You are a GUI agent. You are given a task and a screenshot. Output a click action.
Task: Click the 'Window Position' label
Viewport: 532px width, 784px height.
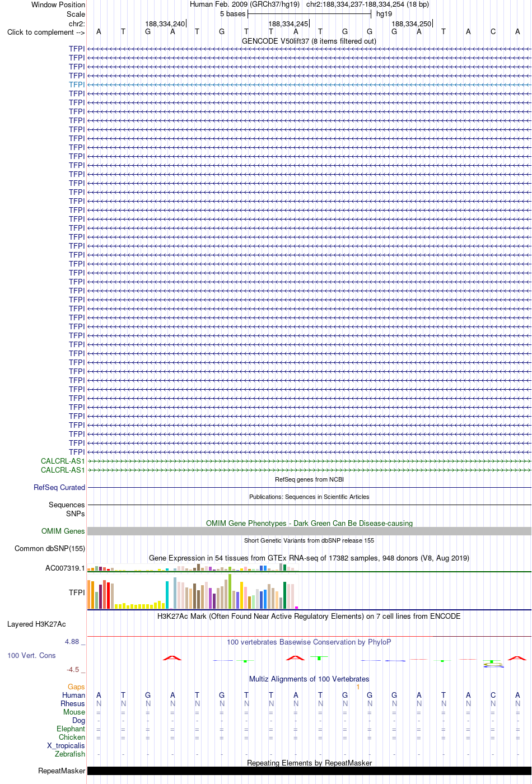(x=58, y=4)
